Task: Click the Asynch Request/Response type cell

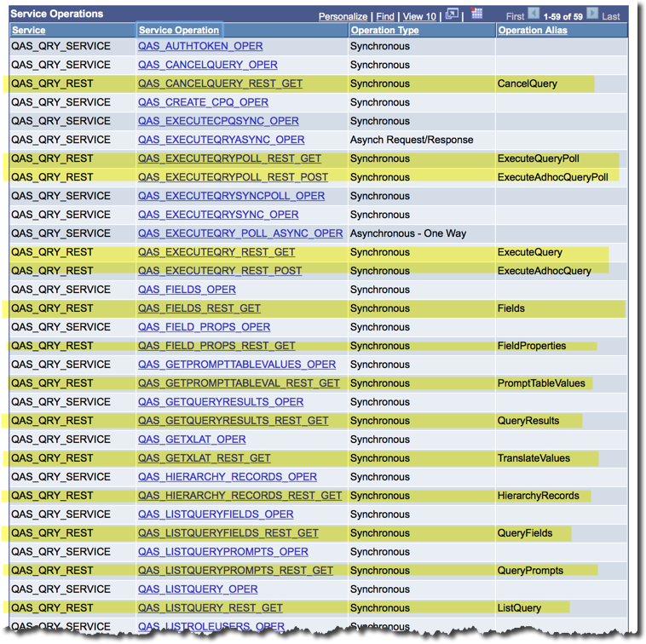Action: point(422,140)
